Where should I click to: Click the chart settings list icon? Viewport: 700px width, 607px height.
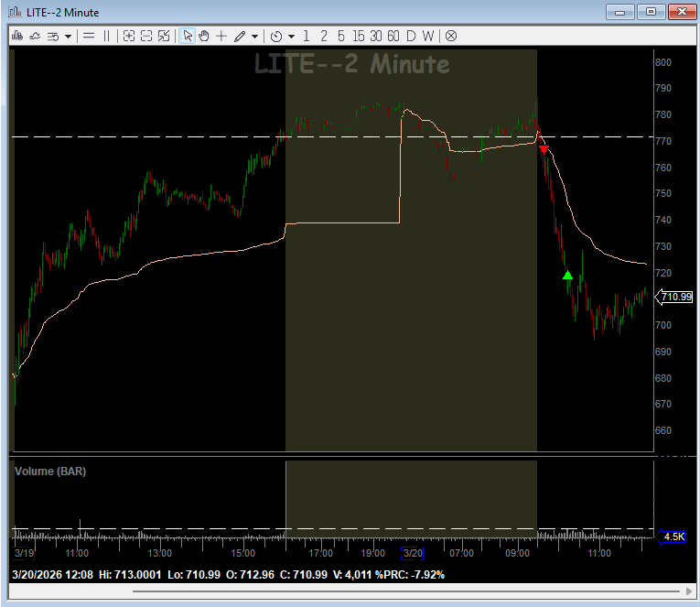[x=53, y=37]
